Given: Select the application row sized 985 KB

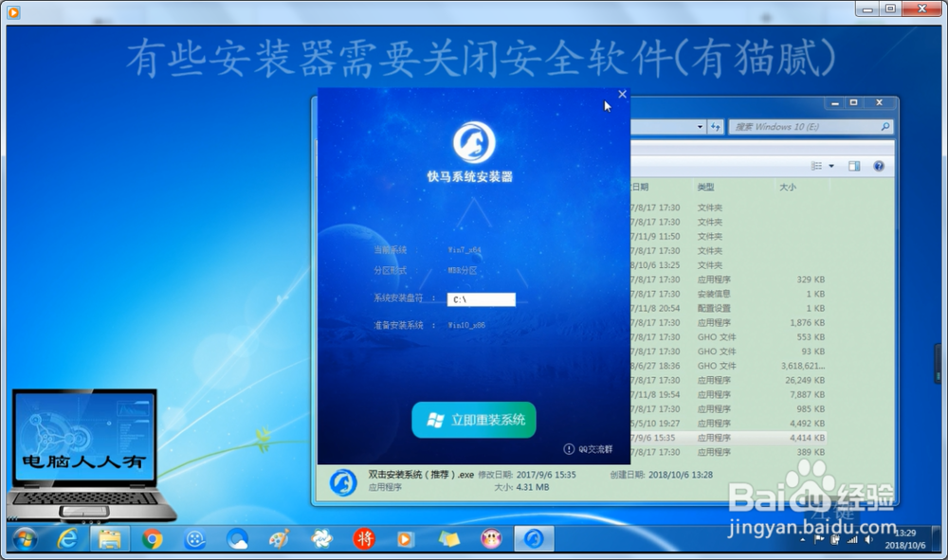Looking at the screenshot, I should pos(728,409).
